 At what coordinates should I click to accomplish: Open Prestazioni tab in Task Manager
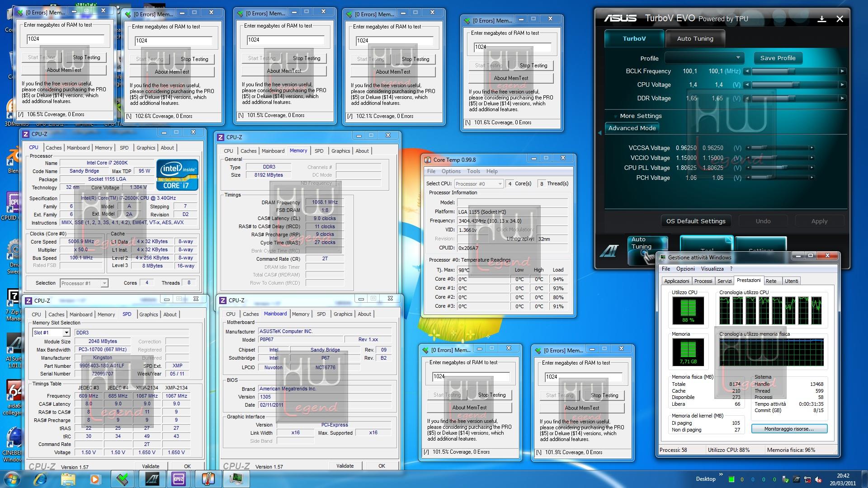click(x=749, y=280)
